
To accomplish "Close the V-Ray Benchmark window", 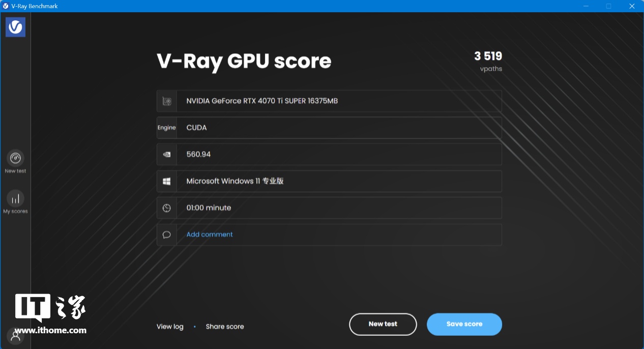I will tap(632, 6).
